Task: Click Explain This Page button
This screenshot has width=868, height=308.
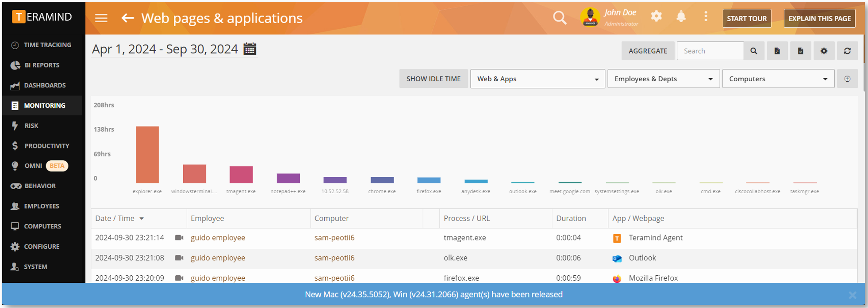Action: coord(819,19)
